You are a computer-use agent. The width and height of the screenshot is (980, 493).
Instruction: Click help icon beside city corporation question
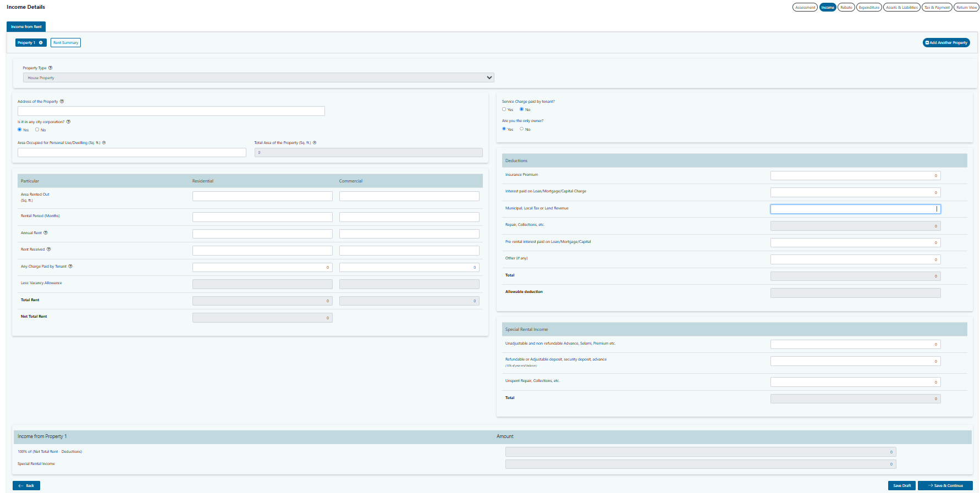coord(68,122)
